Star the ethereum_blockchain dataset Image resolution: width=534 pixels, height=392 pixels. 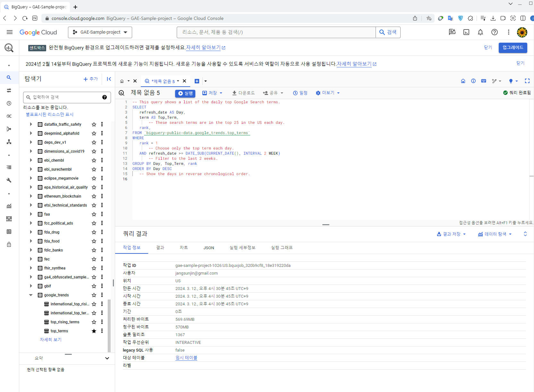pyautogui.click(x=94, y=196)
